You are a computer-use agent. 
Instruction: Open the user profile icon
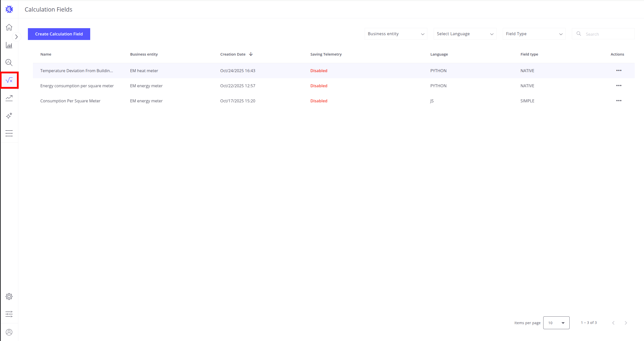pyautogui.click(x=9, y=332)
